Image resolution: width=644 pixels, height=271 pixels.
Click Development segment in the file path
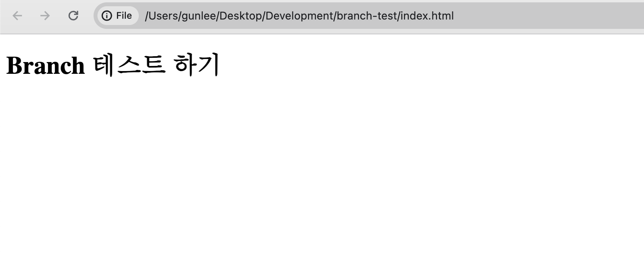click(x=299, y=16)
